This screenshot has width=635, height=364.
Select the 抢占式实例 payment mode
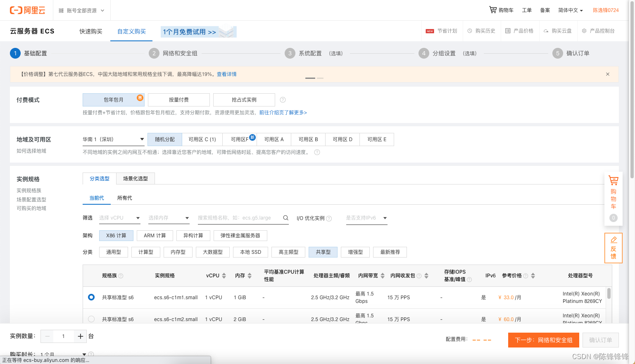coord(244,99)
